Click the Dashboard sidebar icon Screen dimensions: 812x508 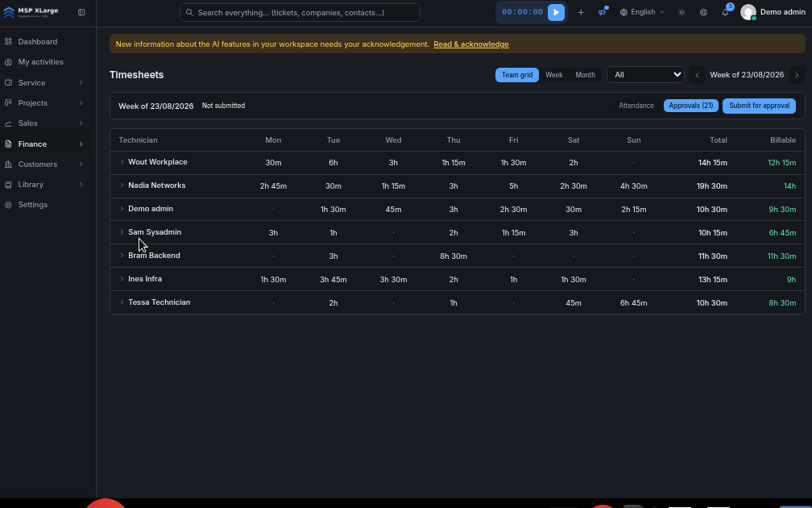pyautogui.click(x=8, y=41)
